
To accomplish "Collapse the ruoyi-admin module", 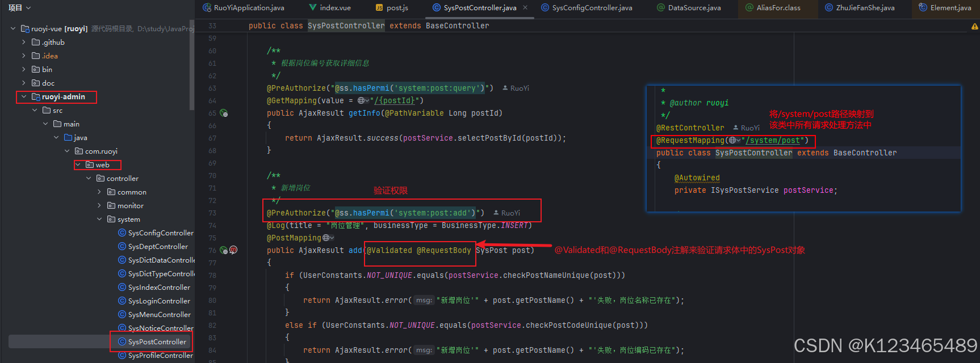I will (x=24, y=96).
